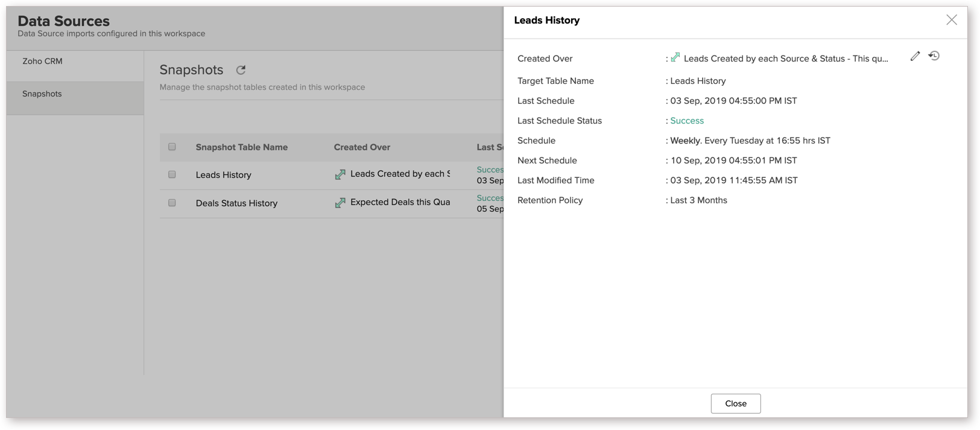Check the Deals Status History row checkbox
980x430 pixels.
point(172,203)
